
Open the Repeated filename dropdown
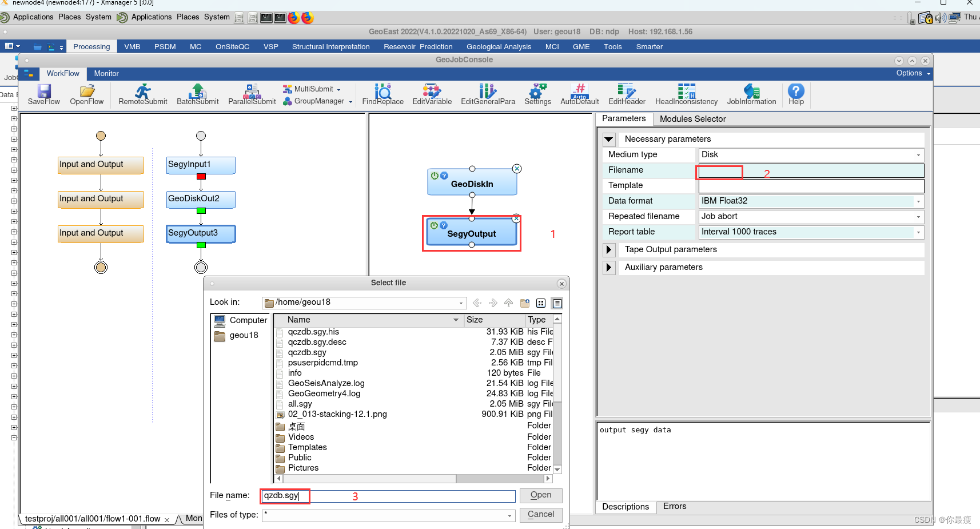[919, 217]
